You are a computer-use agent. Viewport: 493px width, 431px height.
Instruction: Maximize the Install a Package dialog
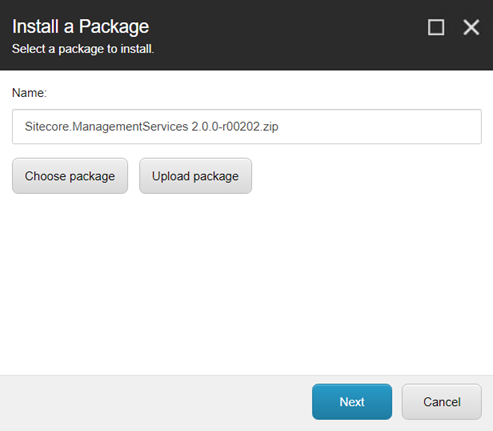tap(436, 27)
